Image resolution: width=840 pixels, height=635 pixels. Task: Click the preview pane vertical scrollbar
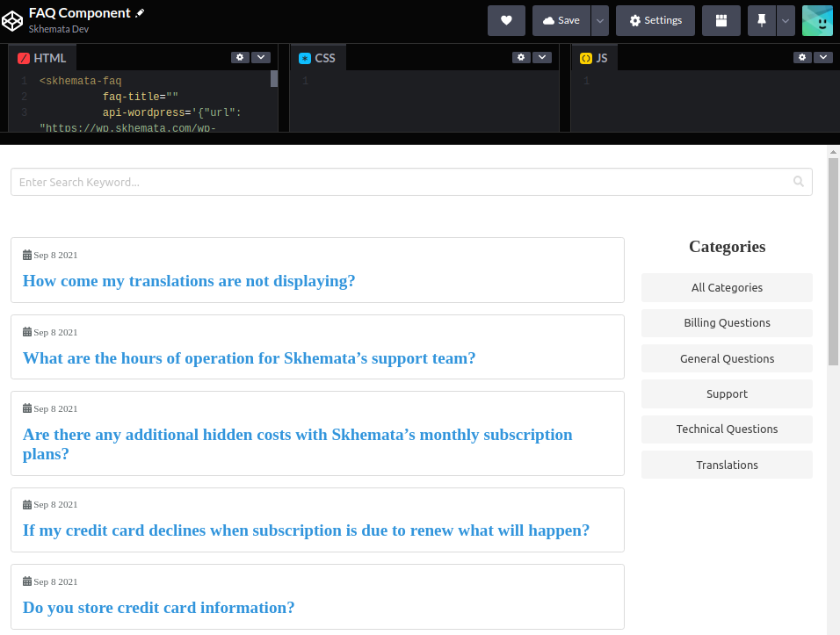(833, 262)
